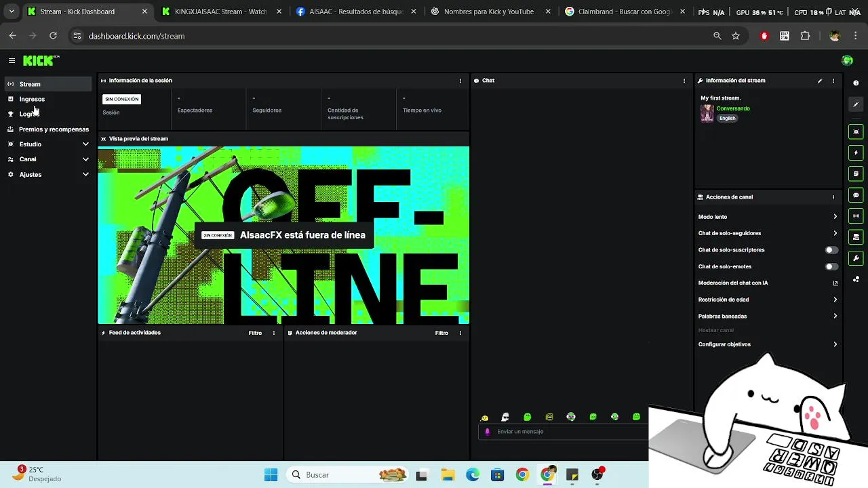Open the Acciones de canal three-dot menu
Image resolution: width=868 pixels, height=488 pixels.
click(833, 197)
